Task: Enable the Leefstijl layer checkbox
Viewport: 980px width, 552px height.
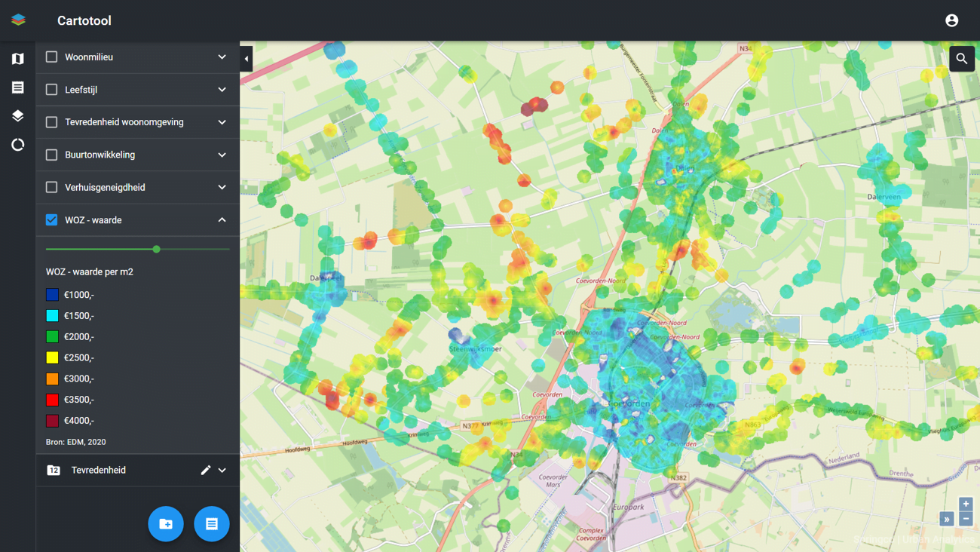Action: click(51, 89)
